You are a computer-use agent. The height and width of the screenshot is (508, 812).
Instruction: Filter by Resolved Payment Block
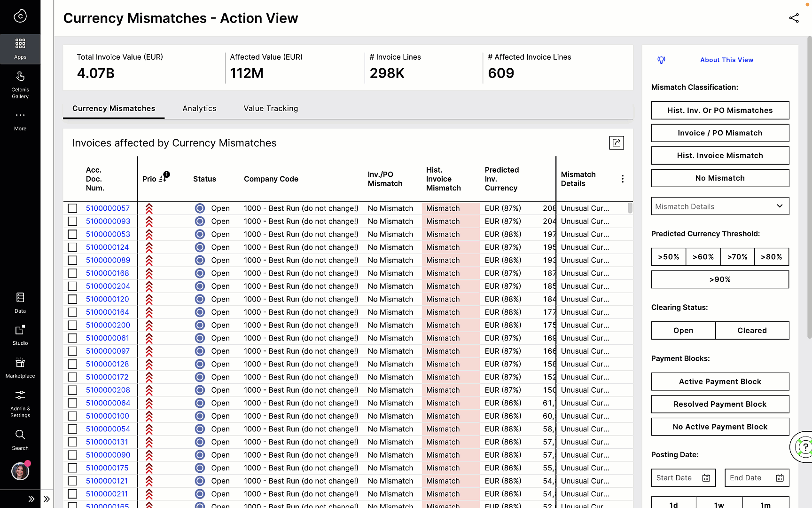tap(720, 405)
